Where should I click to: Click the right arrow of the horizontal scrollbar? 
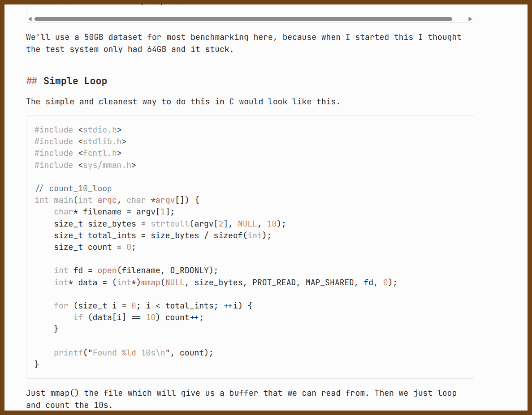[x=470, y=19]
